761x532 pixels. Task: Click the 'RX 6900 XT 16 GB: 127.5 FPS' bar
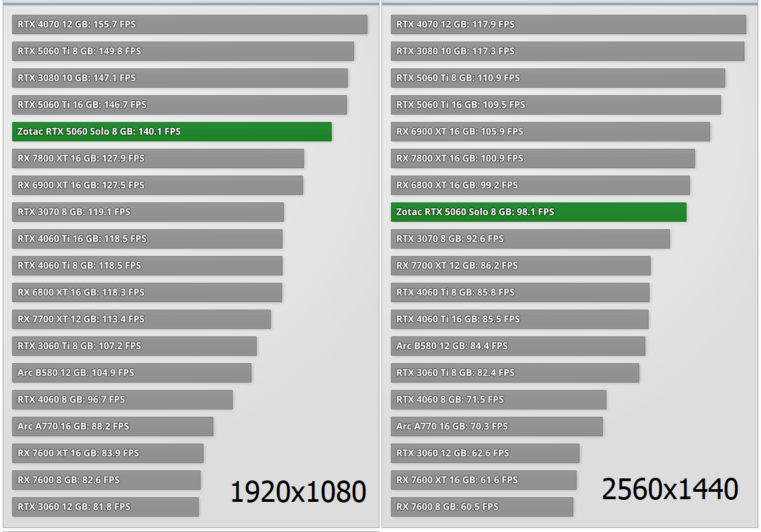point(158,185)
